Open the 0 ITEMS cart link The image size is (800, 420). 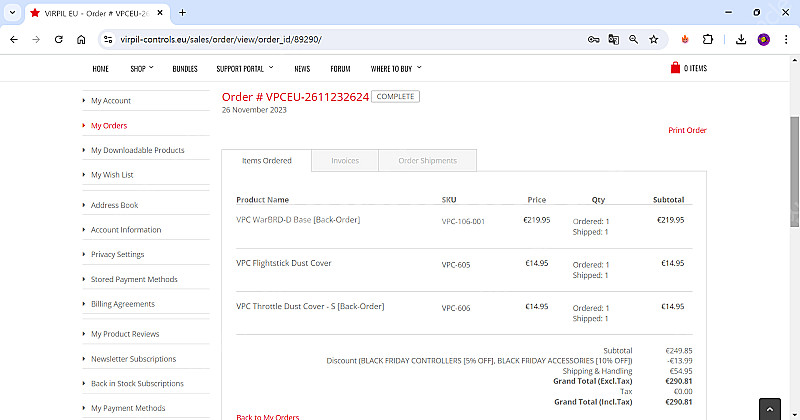695,68
